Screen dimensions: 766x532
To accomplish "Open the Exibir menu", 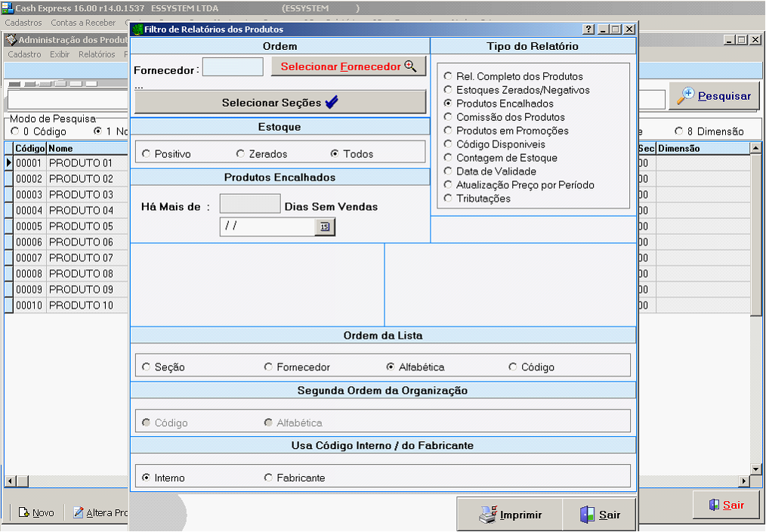I will click(60, 54).
